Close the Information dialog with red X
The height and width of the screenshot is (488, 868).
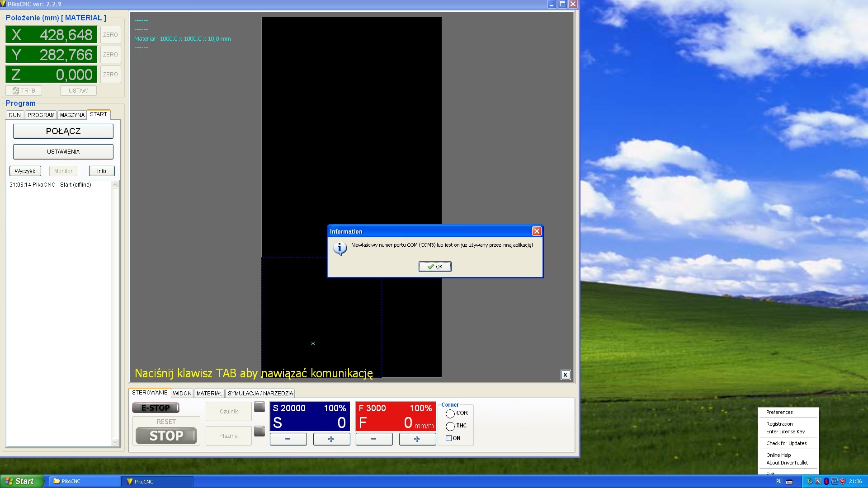(x=537, y=231)
